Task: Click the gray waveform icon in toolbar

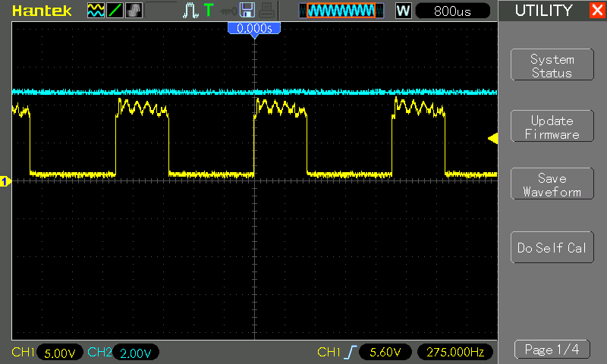Action: 132,11
